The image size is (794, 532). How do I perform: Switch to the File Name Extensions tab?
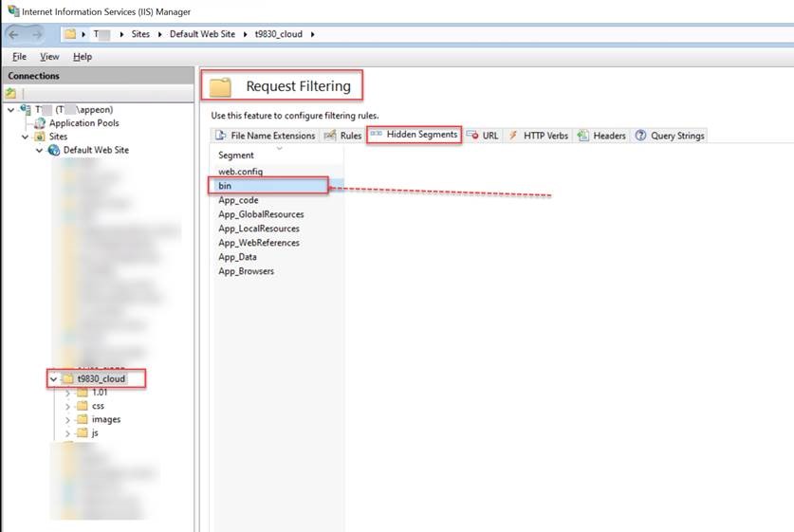[266, 136]
